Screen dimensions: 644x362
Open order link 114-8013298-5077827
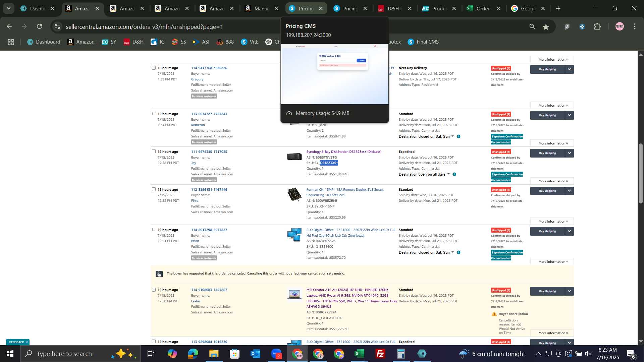pos(209,230)
